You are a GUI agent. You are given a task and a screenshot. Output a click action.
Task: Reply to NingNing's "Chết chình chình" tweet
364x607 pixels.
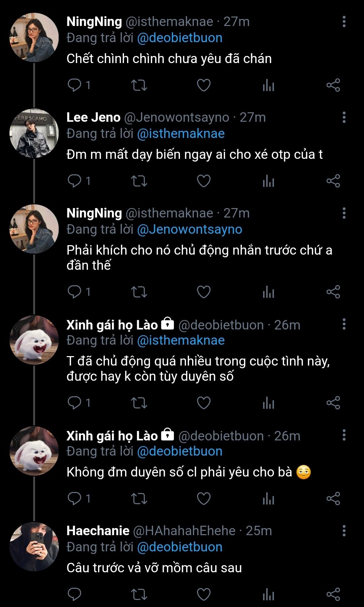74,85
